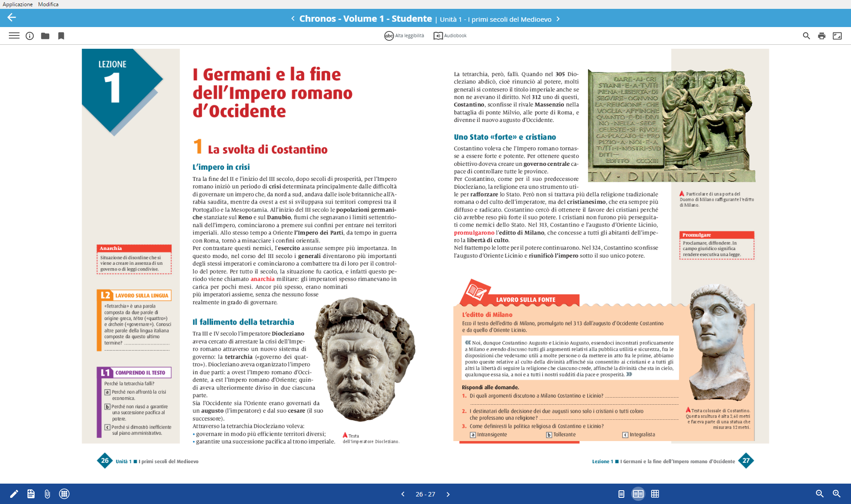Screen dimensions: 851x504
Task: Click heading "La svolta di Costantino"
Action: tap(268, 149)
